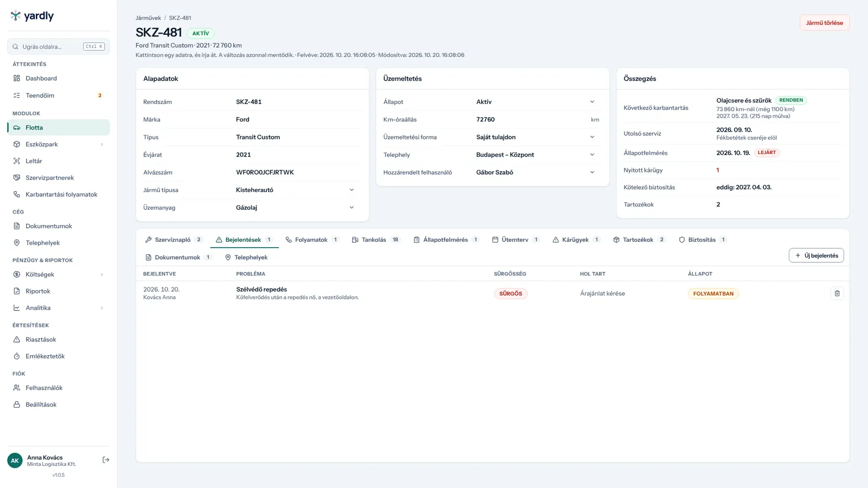Switch to Tankolás tab

pos(375,240)
